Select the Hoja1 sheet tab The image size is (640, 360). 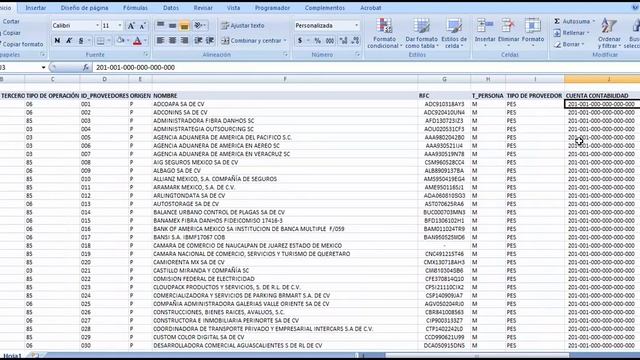click(x=12, y=356)
